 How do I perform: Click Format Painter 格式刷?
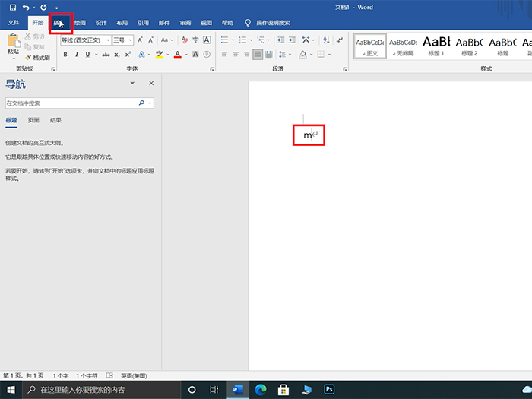pos(38,58)
